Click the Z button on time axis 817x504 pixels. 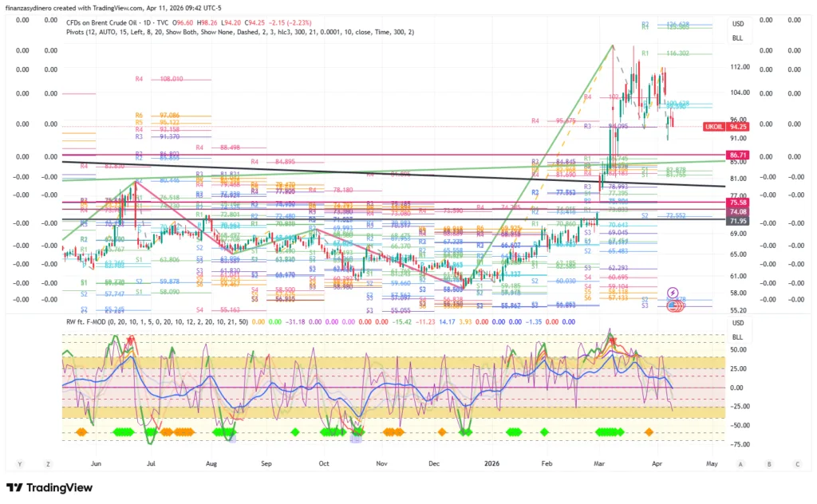(x=48, y=463)
